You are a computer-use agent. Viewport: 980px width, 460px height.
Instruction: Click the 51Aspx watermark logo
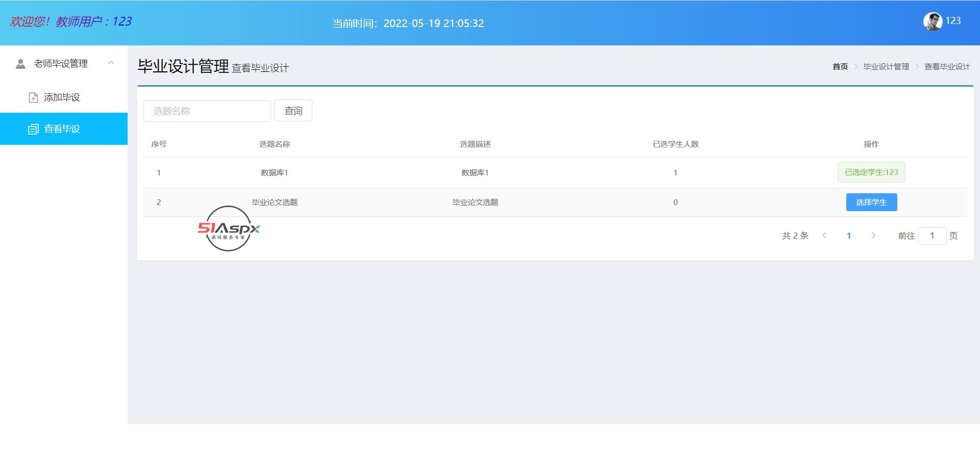pyautogui.click(x=229, y=228)
